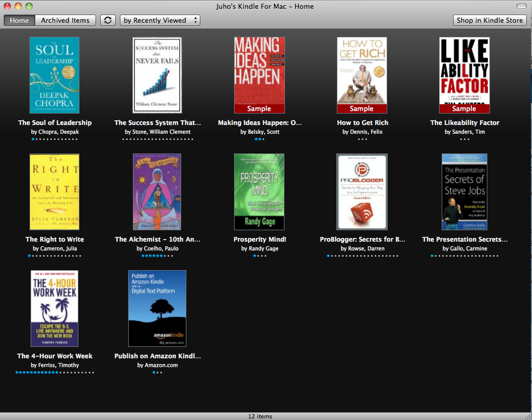The image size is (532, 420).
Task: Click the window resize grip corner
Action: click(x=528, y=416)
